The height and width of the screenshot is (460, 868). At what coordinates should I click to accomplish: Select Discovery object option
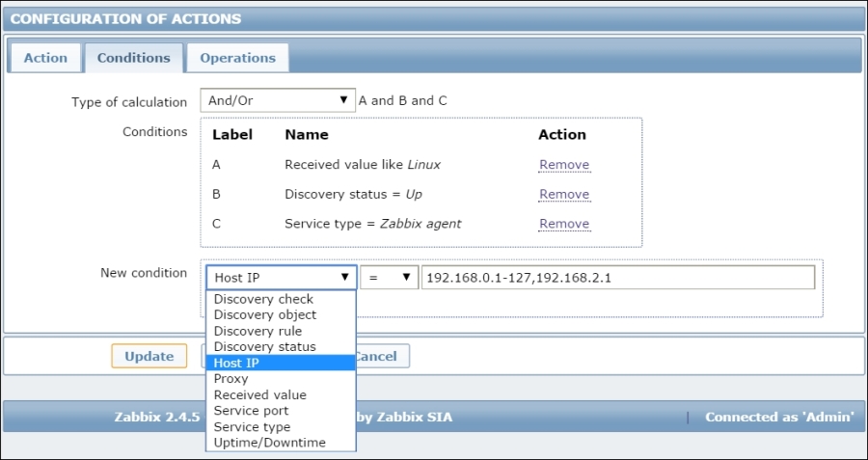click(x=264, y=314)
